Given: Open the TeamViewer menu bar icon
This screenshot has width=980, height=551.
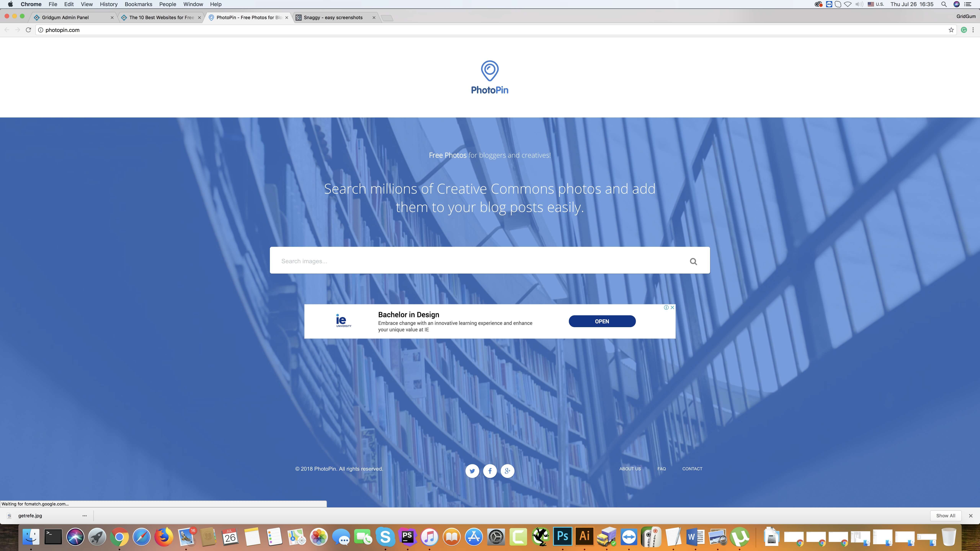Looking at the screenshot, I should pyautogui.click(x=829, y=4).
